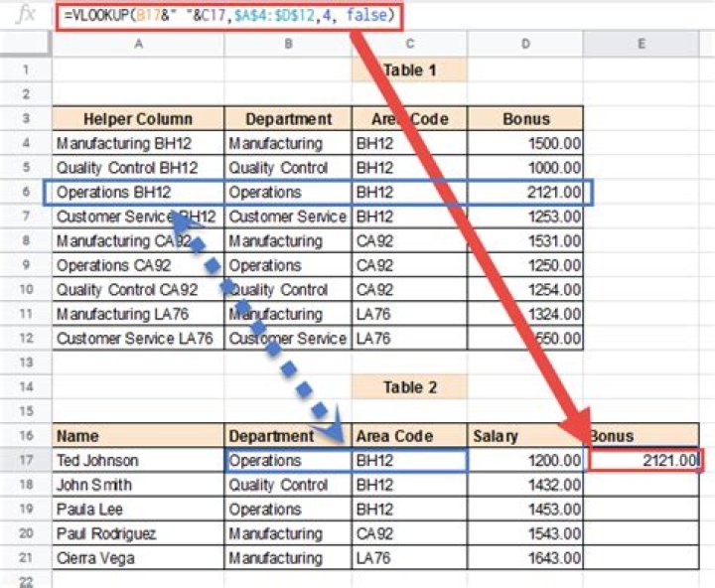Screen dimensions: 715x588
Task: Click the Name header cell
Action: click(x=138, y=436)
